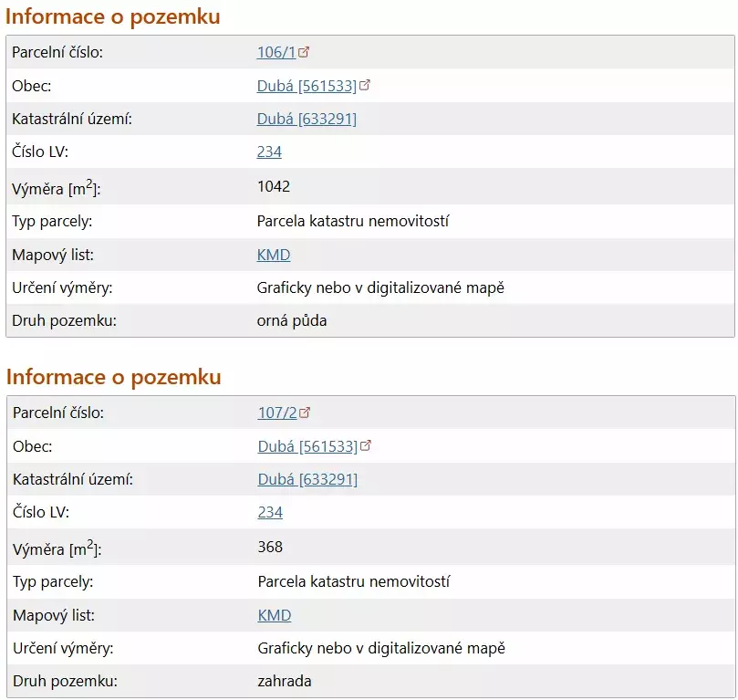Viewport: 738px width, 700px height.
Task: Click the land type text zahrada
Action: click(285, 681)
